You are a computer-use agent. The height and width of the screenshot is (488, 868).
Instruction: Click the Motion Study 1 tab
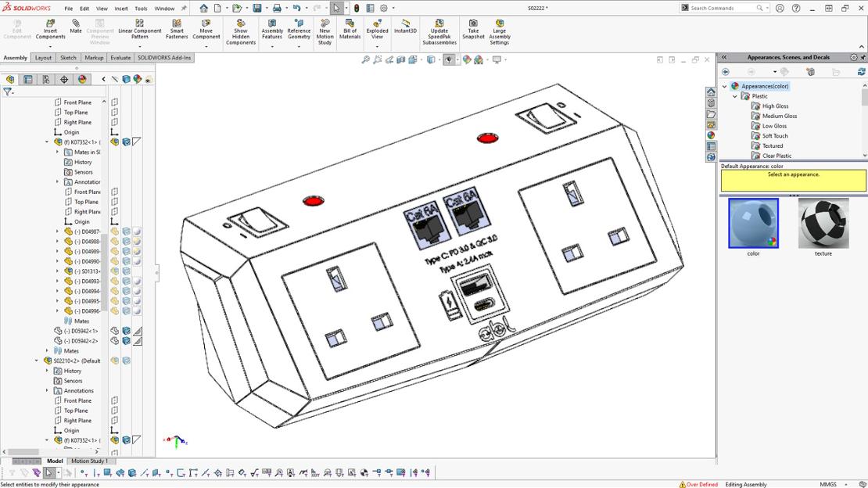pyautogui.click(x=90, y=461)
